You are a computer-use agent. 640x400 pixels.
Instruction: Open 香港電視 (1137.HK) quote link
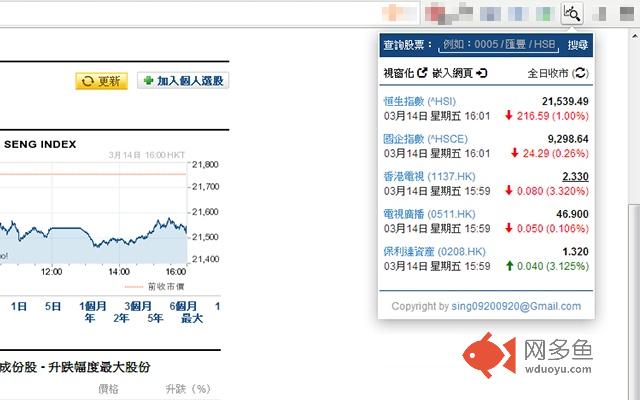click(429, 176)
